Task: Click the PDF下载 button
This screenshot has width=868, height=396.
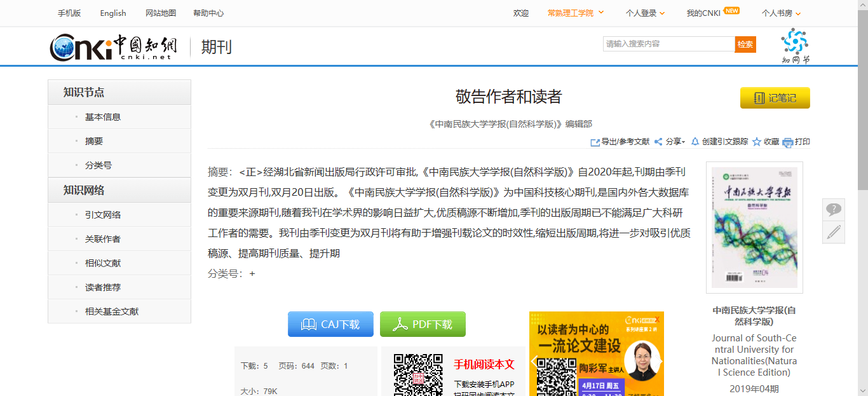Action: (423, 324)
